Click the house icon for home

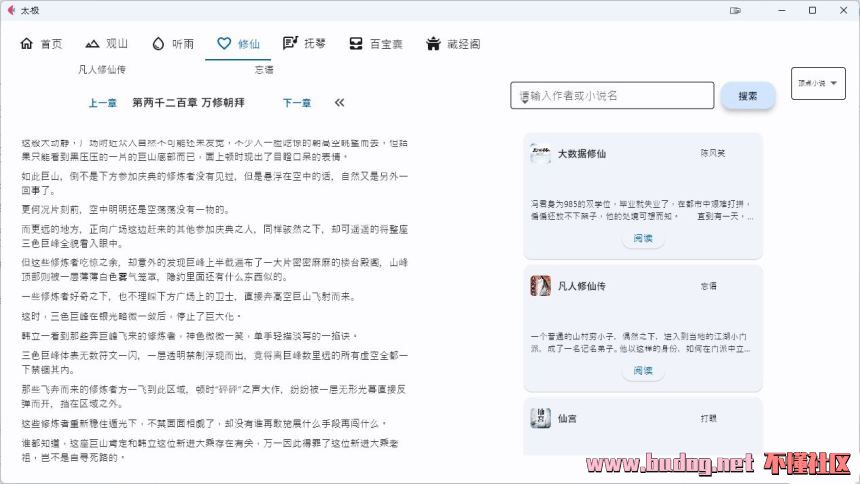point(26,43)
